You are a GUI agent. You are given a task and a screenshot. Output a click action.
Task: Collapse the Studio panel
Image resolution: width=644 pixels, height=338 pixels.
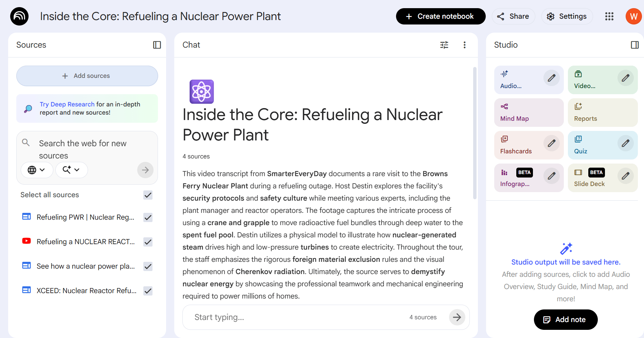point(634,45)
